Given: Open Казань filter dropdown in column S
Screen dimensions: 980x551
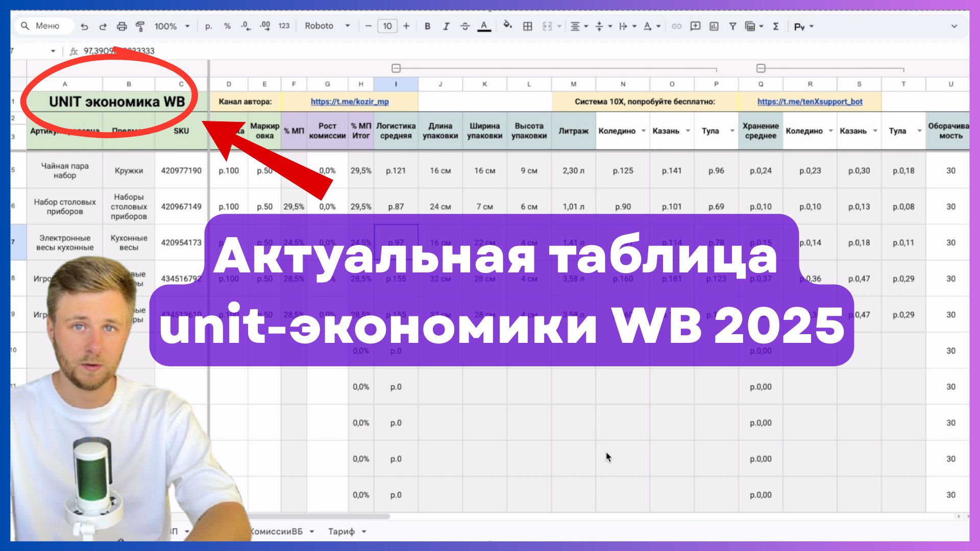Looking at the screenshot, I should pyautogui.click(x=875, y=131).
